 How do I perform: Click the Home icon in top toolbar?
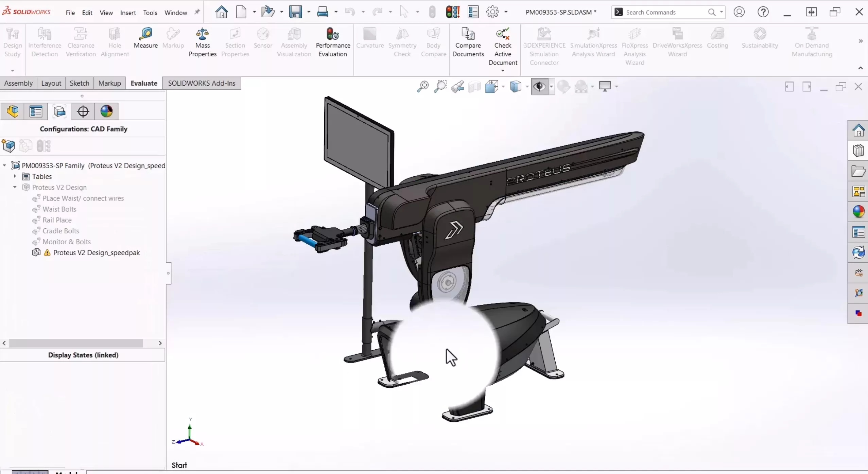click(x=221, y=12)
